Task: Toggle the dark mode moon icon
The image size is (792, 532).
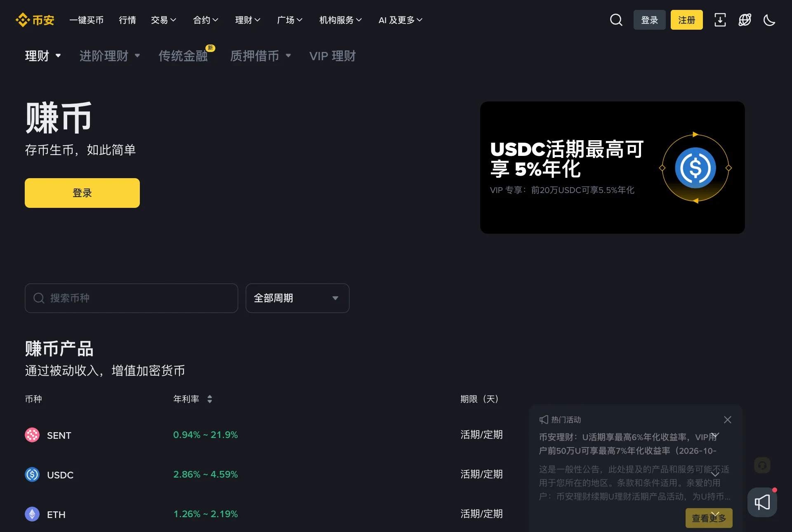Action: pyautogui.click(x=769, y=20)
